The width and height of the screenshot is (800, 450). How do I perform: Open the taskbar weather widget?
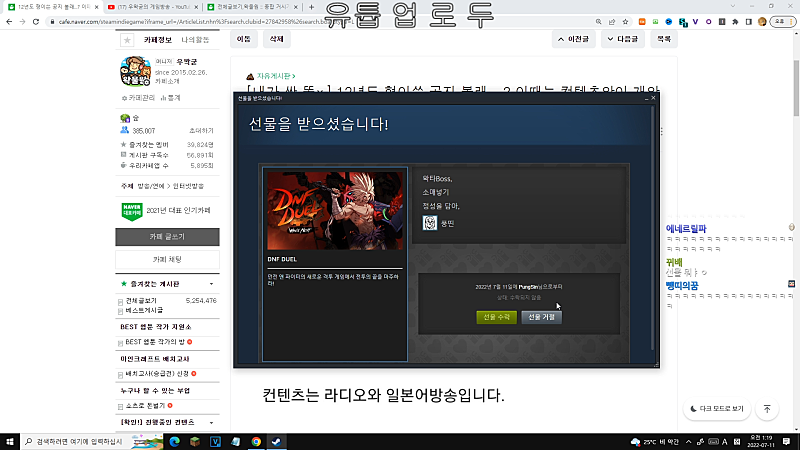(655, 442)
